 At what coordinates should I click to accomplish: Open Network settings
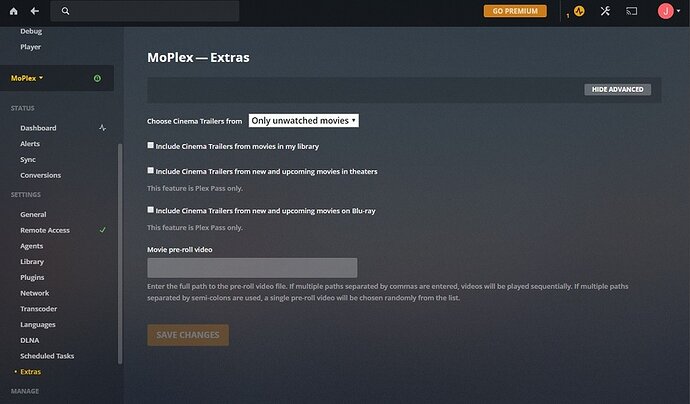pos(35,293)
